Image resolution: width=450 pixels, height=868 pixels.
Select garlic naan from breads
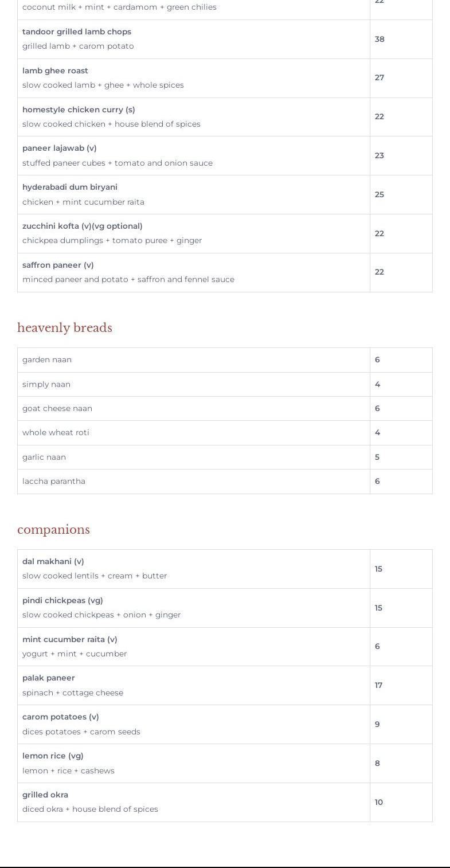coord(44,457)
